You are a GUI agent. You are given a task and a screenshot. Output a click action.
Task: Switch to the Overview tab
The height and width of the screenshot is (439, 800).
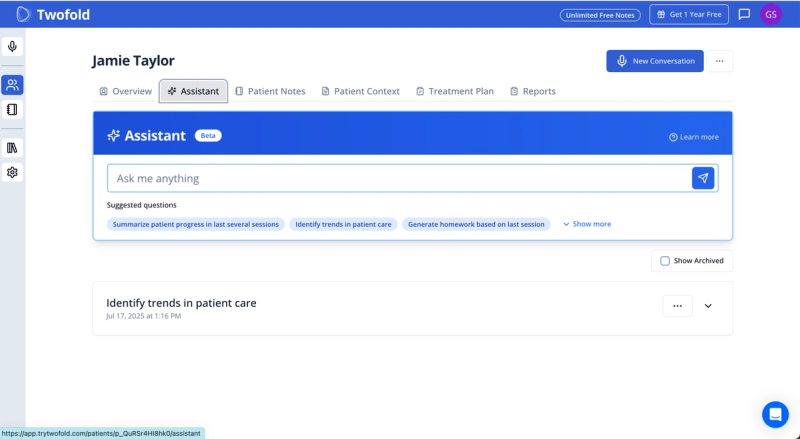[x=126, y=91]
